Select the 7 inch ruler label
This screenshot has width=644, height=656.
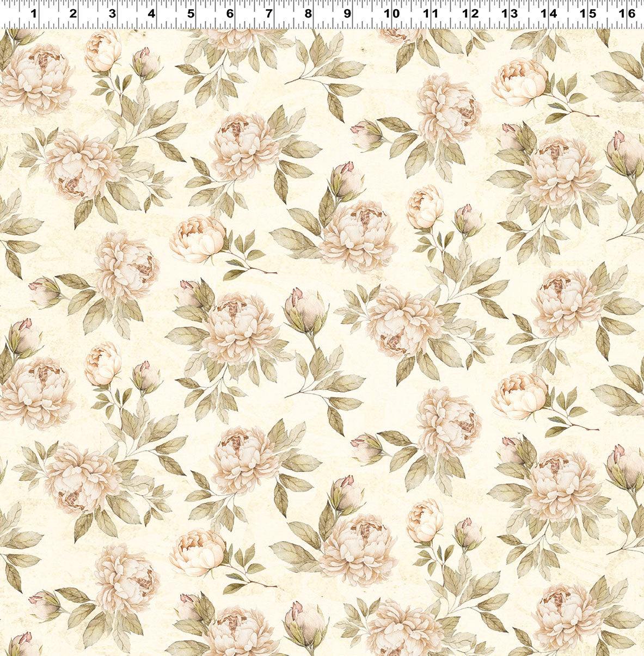coord(269,14)
